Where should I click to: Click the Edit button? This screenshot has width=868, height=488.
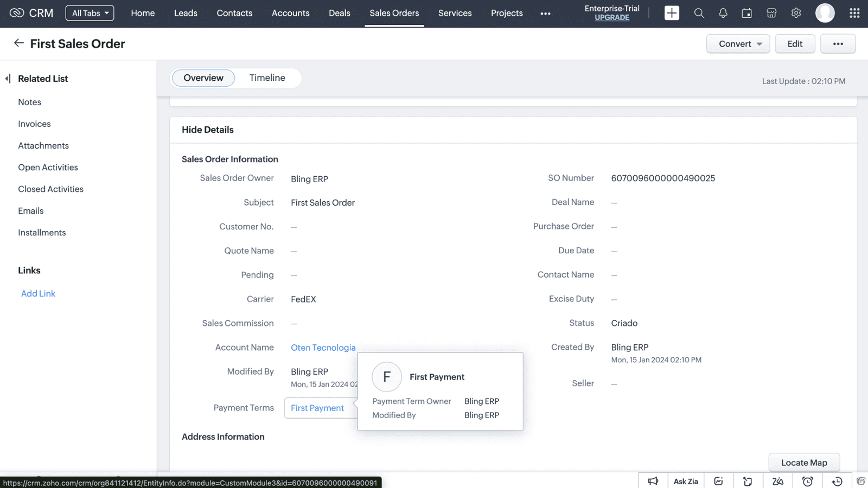(x=795, y=44)
